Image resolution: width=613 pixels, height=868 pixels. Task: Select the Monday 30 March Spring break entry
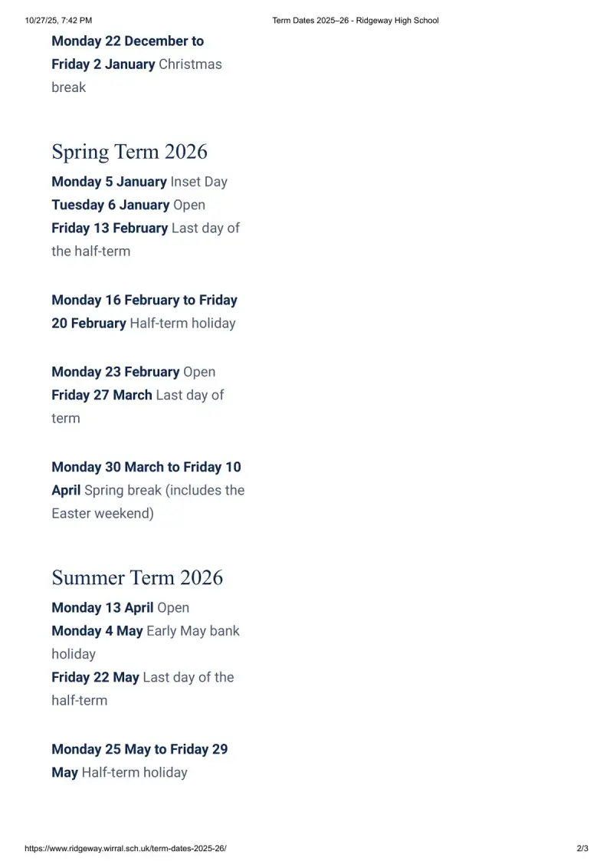(148, 490)
